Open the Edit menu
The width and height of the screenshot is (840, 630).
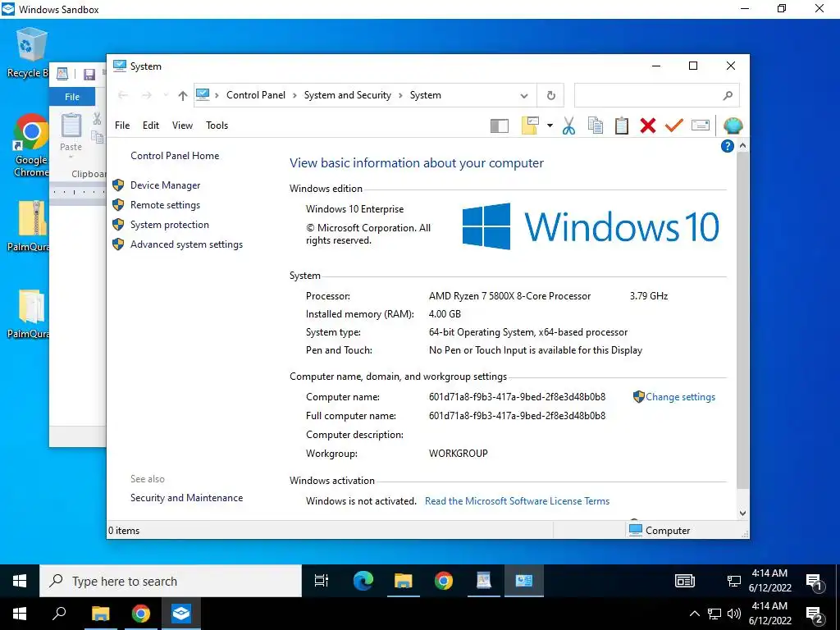(x=151, y=126)
